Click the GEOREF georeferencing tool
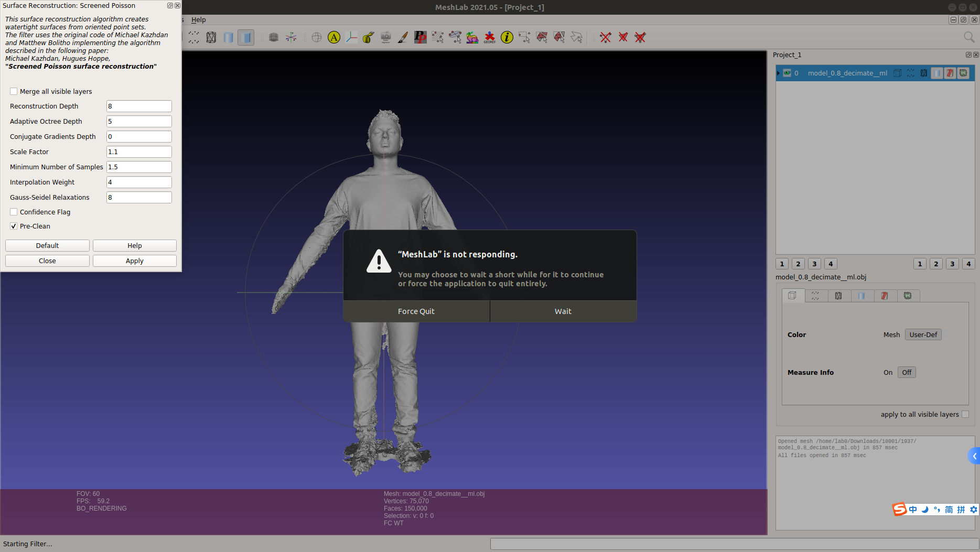This screenshot has width=980, height=552. pos(490,37)
